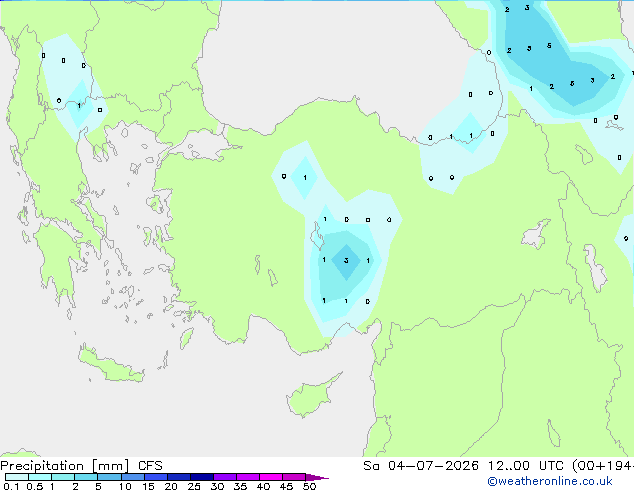The height and width of the screenshot is (490, 634).
Task: Click the '40' legend scale label
Action: point(263,486)
